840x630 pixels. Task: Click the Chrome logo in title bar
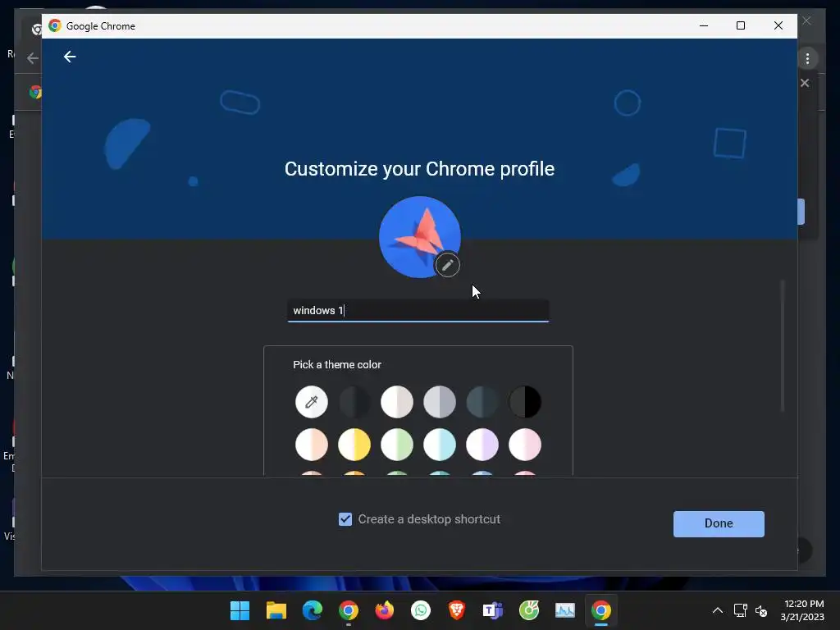coord(55,25)
